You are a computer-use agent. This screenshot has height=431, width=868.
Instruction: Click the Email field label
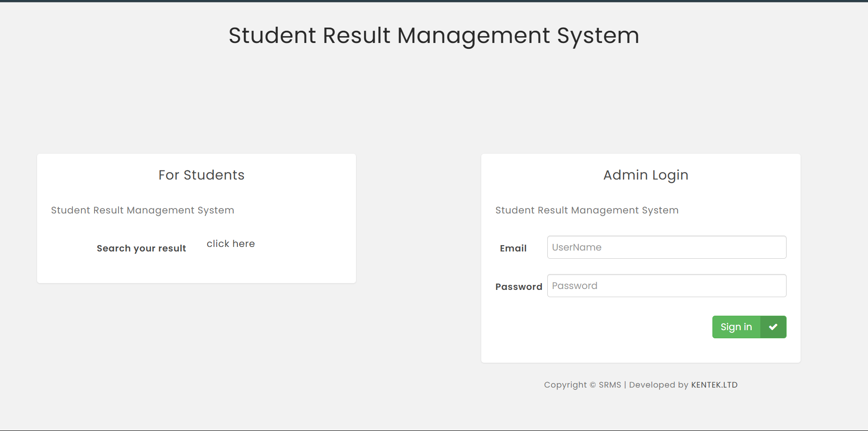coord(513,248)
